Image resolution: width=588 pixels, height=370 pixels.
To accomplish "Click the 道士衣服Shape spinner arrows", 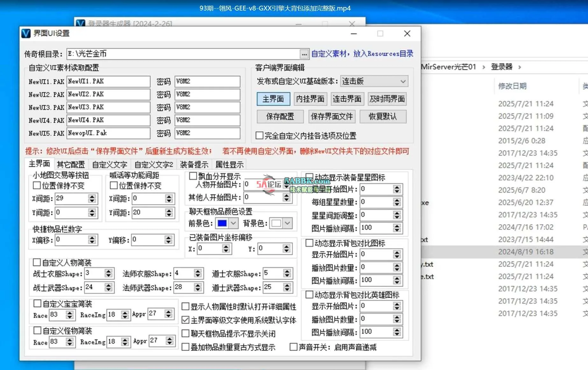I will [x=287, y=273].
